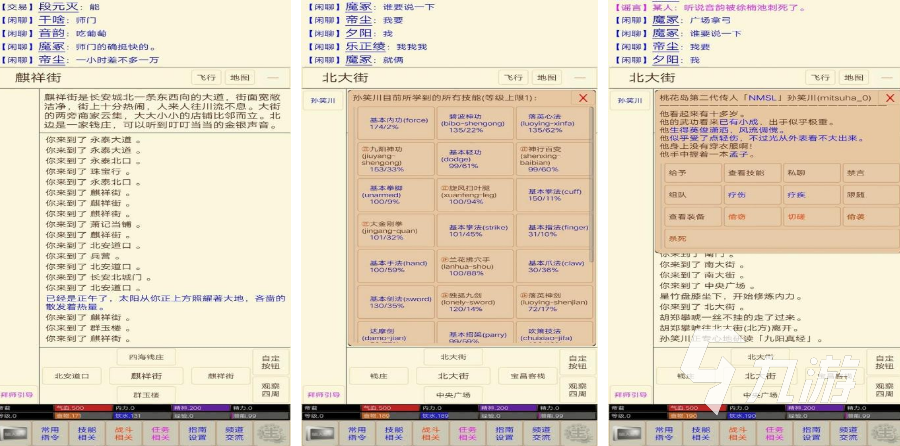Select 基本掌法(strike) skill card

coord(474,230)
